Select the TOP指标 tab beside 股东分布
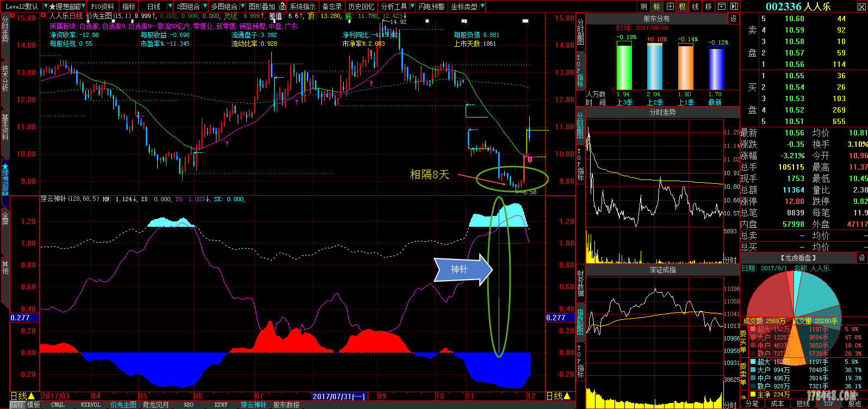 point(580,72)
